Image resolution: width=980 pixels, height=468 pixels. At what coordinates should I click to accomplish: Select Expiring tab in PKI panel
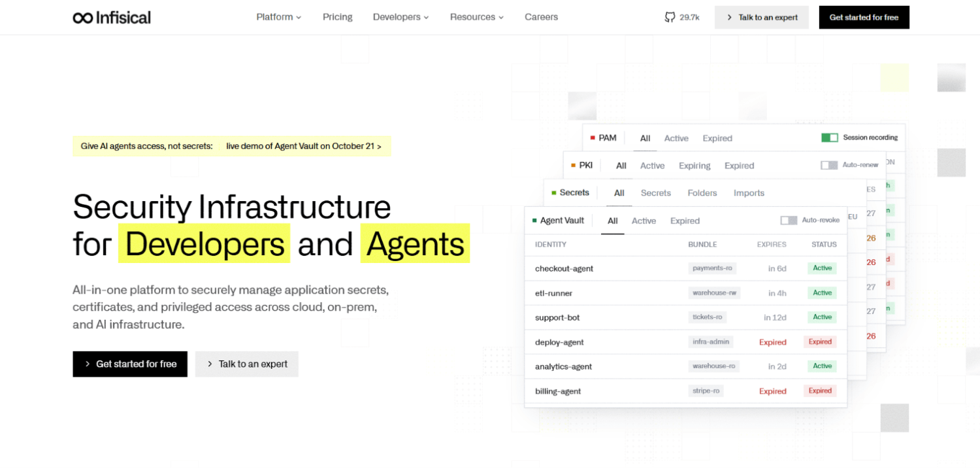tap(694, 166)
